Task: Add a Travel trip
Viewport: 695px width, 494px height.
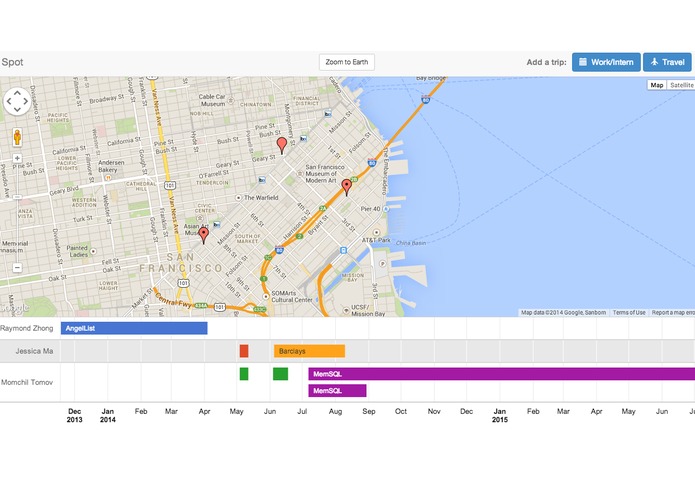Action: point(667,62)
